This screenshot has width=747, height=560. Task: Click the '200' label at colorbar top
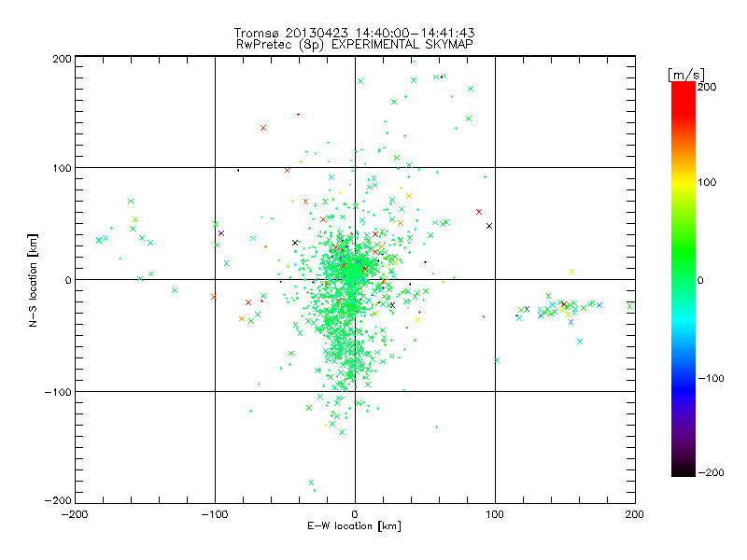(x=707, y=87)
